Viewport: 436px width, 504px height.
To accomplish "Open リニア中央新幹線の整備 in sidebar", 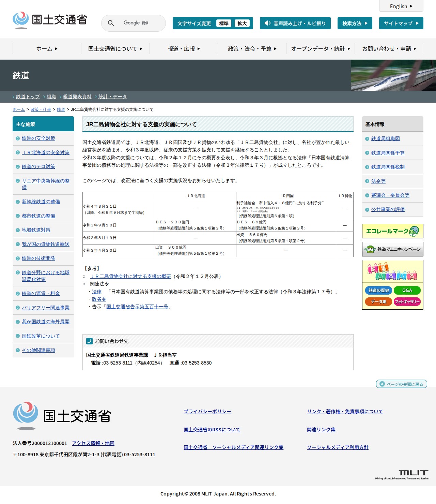I will tap(45, 184).
